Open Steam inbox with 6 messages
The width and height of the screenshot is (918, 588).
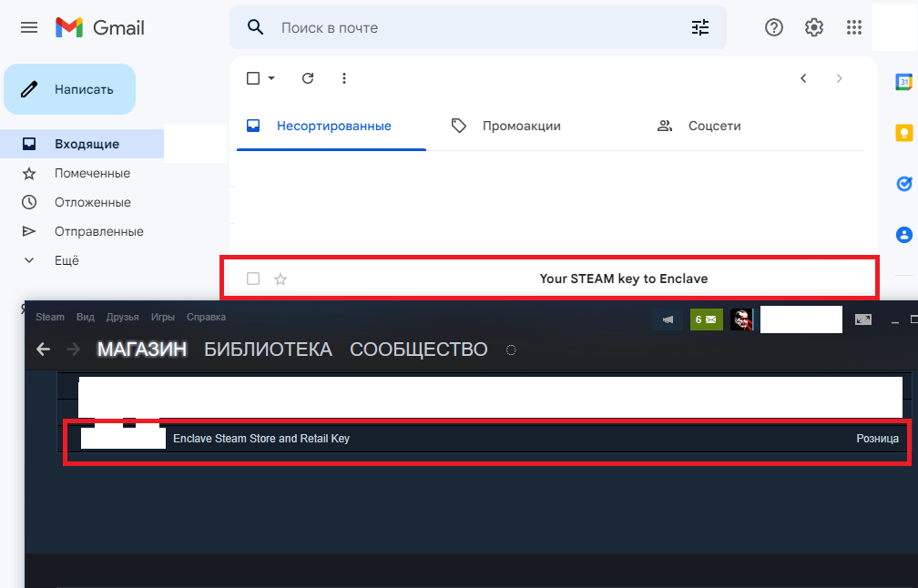click(x=706, y=319)
